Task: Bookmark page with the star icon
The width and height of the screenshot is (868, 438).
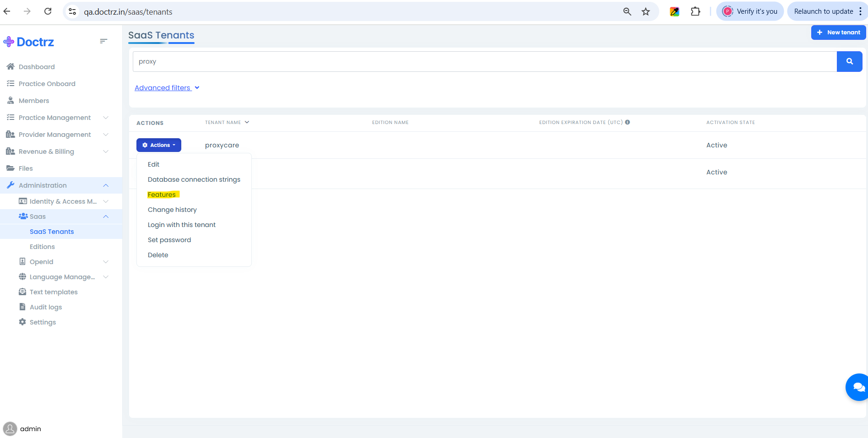Action: point(646,12)
